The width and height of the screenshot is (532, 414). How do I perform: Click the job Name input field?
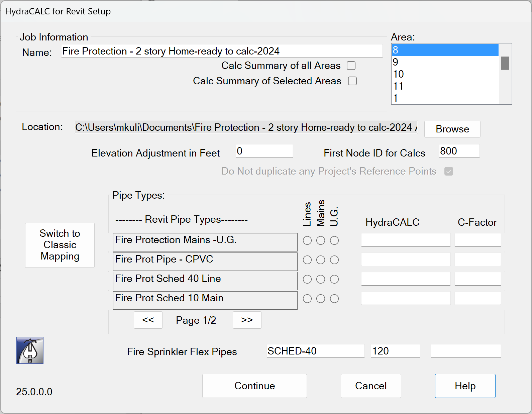click(x=222, y=51)
